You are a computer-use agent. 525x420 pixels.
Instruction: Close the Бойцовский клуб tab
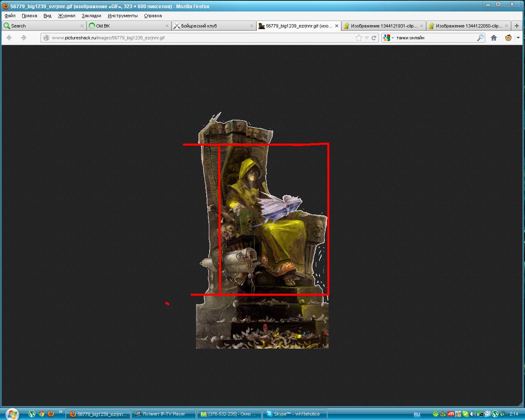click(x=252, y=26)
